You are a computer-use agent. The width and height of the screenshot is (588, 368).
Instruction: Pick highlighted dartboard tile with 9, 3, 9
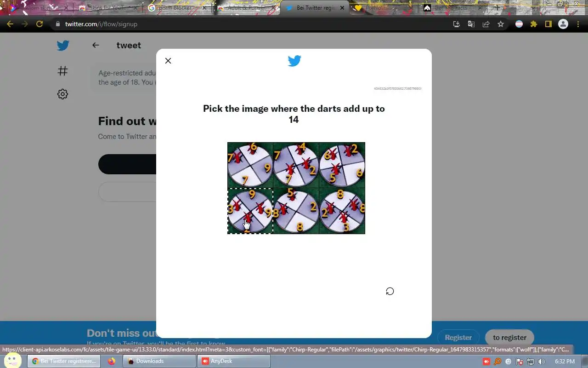(x=250, y=211)
